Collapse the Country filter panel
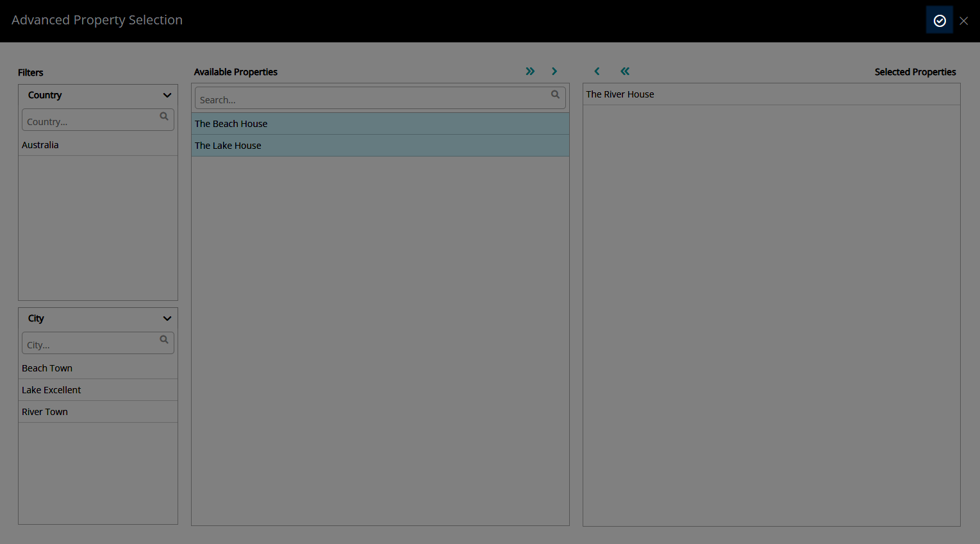This screenshot has width=980, height=544. click(167, 95)
